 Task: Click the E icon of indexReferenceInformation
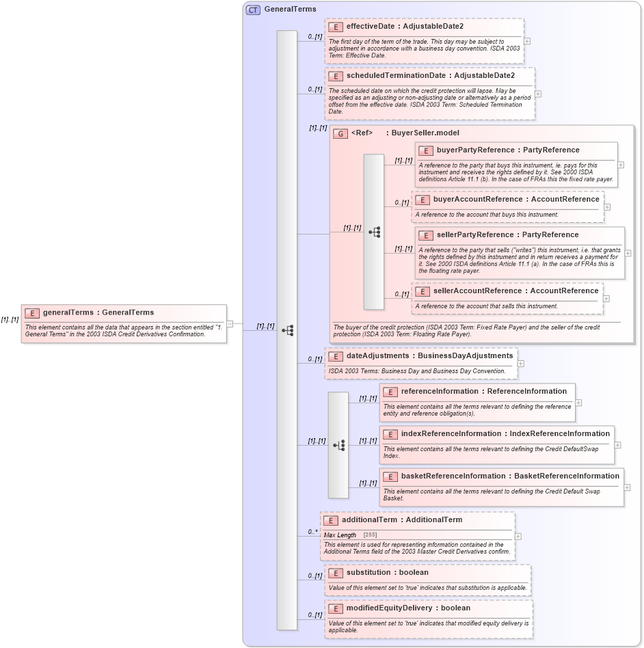(x=390, y=434)
